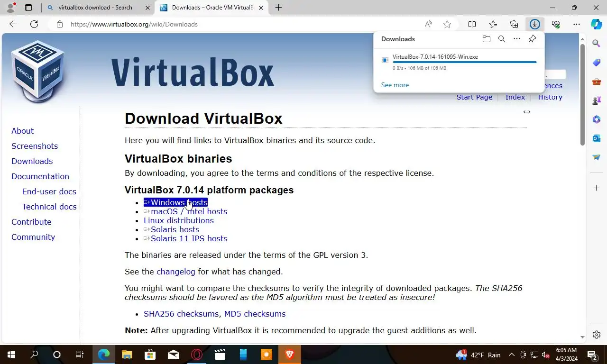This screenshot has height=364, width=607.
Task: Search downloads with the magnifier icon
Action: pos(501,39)
